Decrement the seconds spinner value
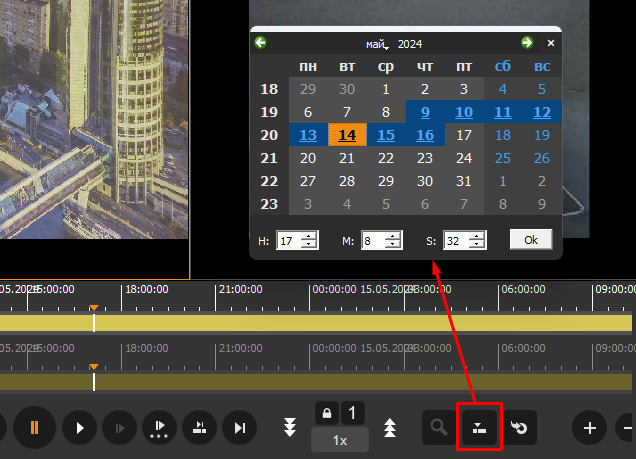The width and height of the screenshot is (636, 459). 478,245
